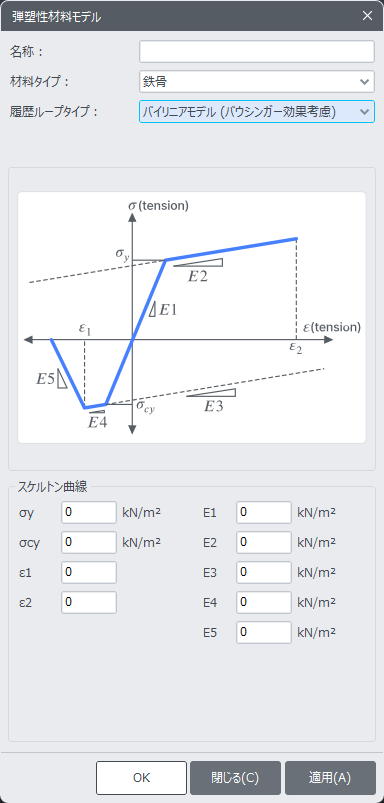
Task: Select the σy value field
Action: [89, 512]
